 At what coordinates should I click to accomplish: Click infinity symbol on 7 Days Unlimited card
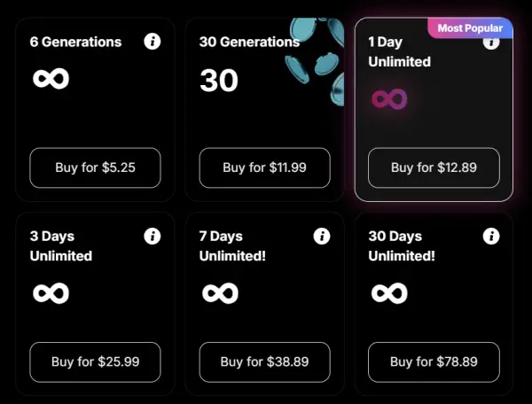[x=220, y=293]
